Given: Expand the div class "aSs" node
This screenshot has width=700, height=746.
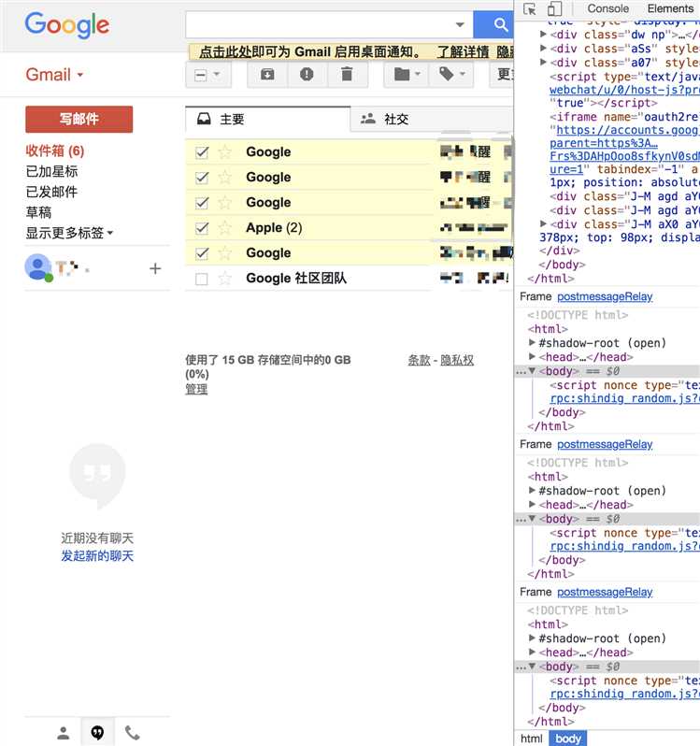Looking at the screenshot, I should pos(543,48).
